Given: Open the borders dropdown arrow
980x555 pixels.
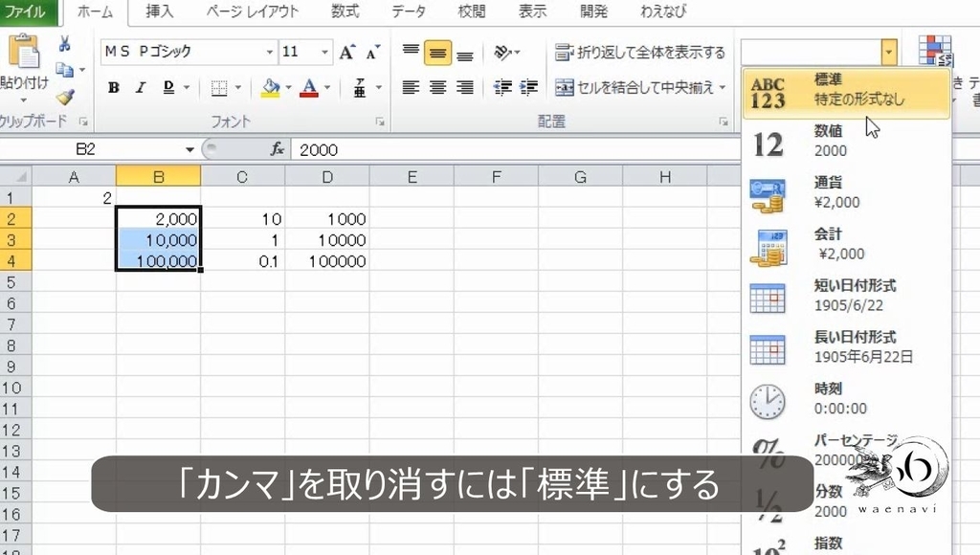Looking at the screenshot, I should coord(237,87).
